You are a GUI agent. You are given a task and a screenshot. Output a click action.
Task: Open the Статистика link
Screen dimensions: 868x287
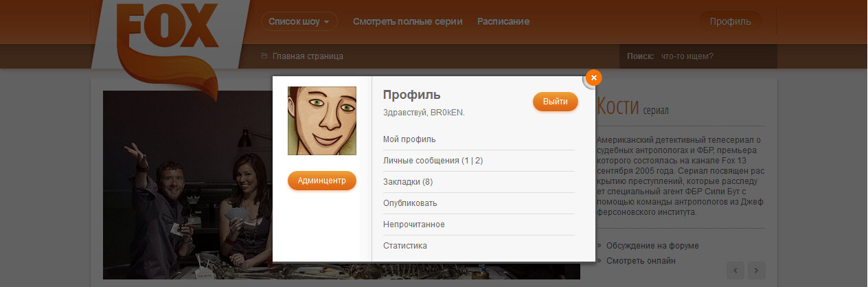(405, 246)
